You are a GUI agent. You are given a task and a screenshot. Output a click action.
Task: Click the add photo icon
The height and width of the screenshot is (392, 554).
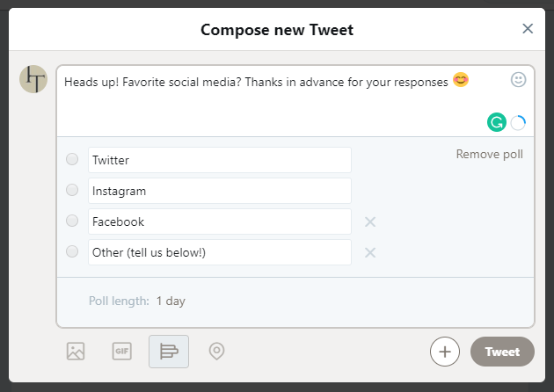(x=76, y=351)
